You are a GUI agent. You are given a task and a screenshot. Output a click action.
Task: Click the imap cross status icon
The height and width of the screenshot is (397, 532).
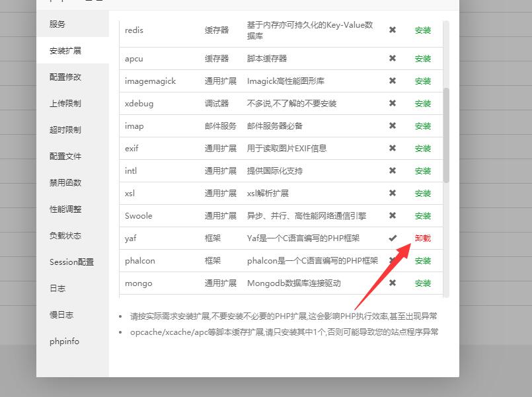pos(393,126)
